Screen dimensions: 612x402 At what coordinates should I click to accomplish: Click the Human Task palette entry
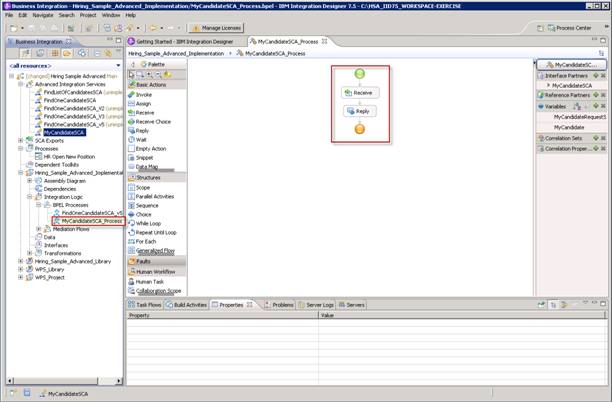pos(151,282)
